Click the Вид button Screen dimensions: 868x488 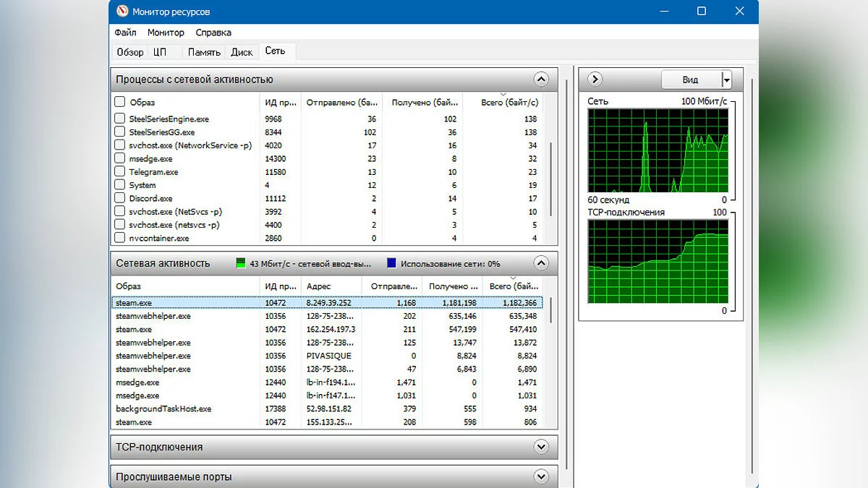(x=691, y=80)
